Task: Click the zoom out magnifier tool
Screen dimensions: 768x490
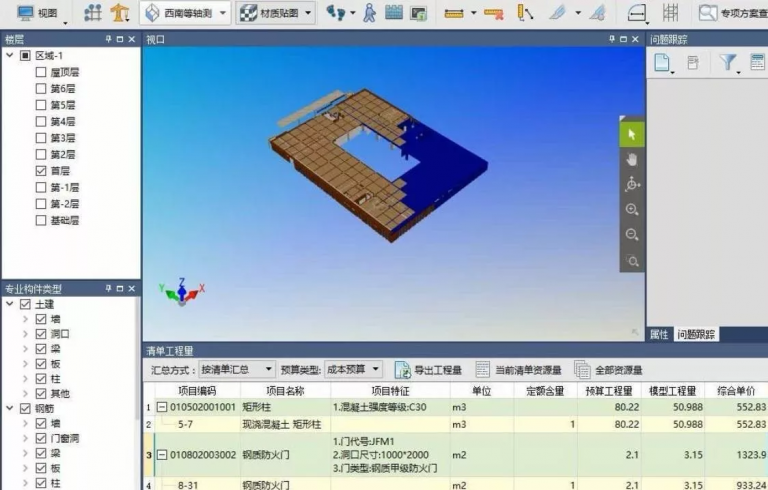Action: coord(631,235)
